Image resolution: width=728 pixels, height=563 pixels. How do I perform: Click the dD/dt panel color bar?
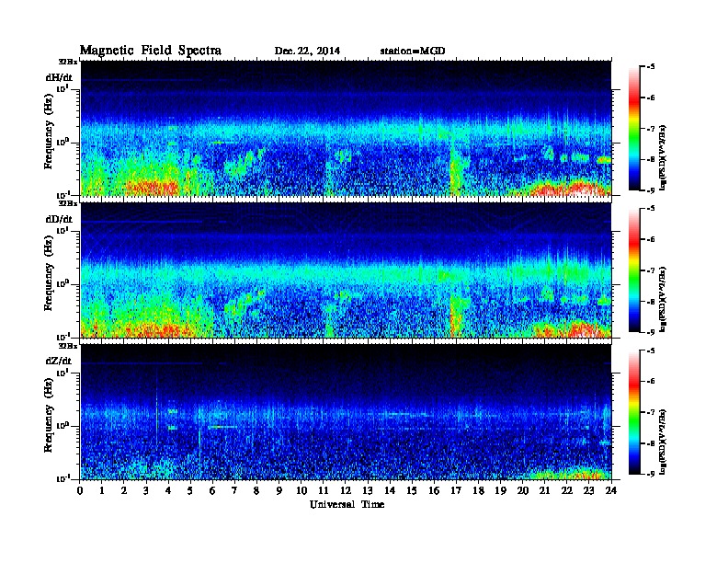point(634,270)
